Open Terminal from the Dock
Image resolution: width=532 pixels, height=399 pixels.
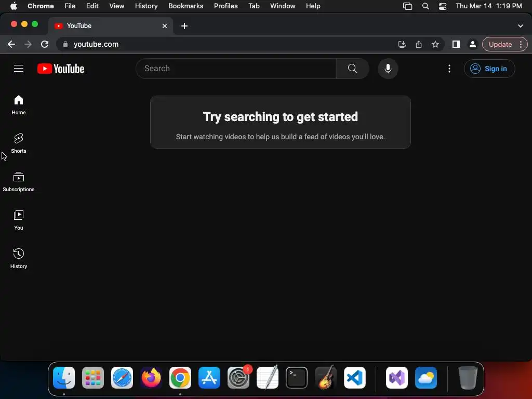pyautogui.click(x=297, y=377)
